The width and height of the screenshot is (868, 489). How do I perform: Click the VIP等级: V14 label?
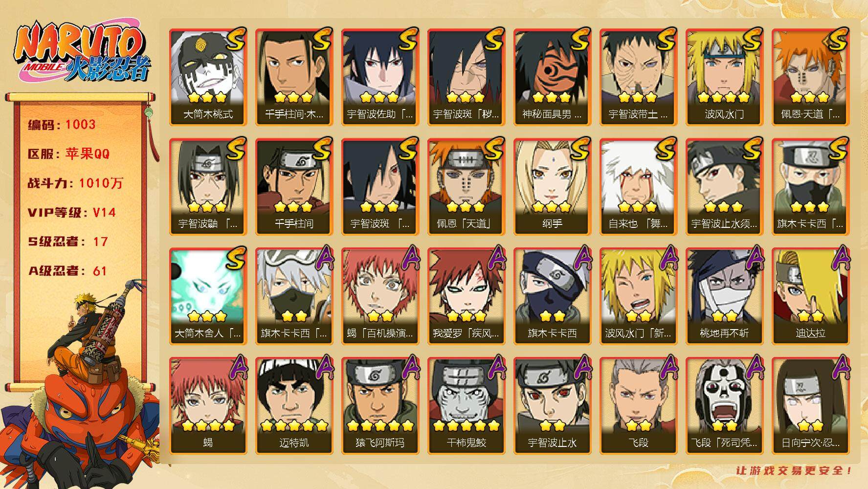click(72, 213)
